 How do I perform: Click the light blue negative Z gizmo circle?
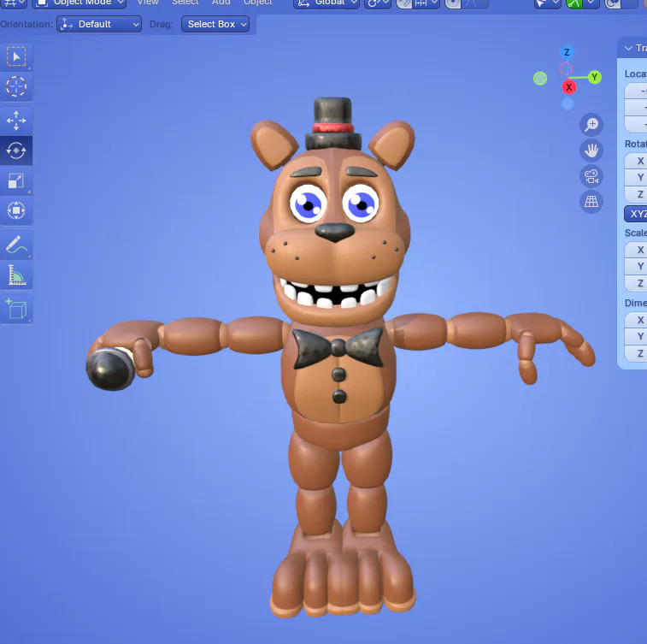(568, 103)
